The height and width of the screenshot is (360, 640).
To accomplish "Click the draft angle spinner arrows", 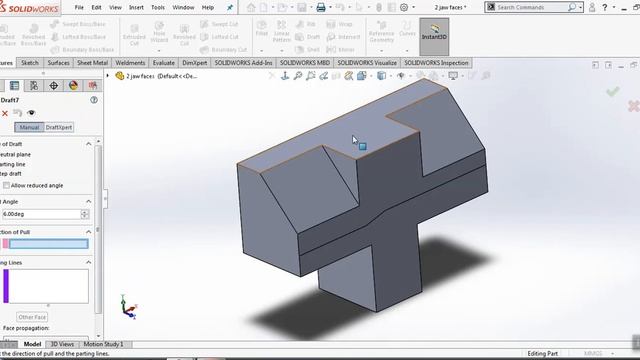I will tap(85, 214).
